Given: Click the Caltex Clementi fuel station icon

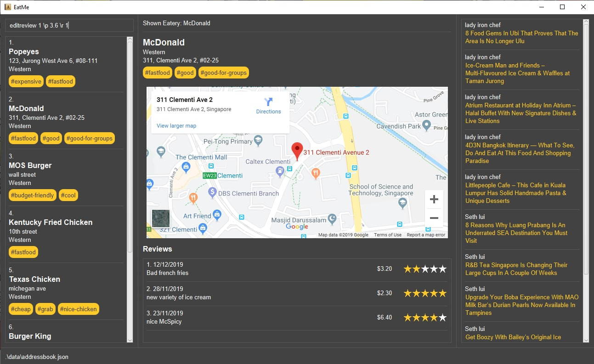Looking at the screenshot, I should pos(280,171).
